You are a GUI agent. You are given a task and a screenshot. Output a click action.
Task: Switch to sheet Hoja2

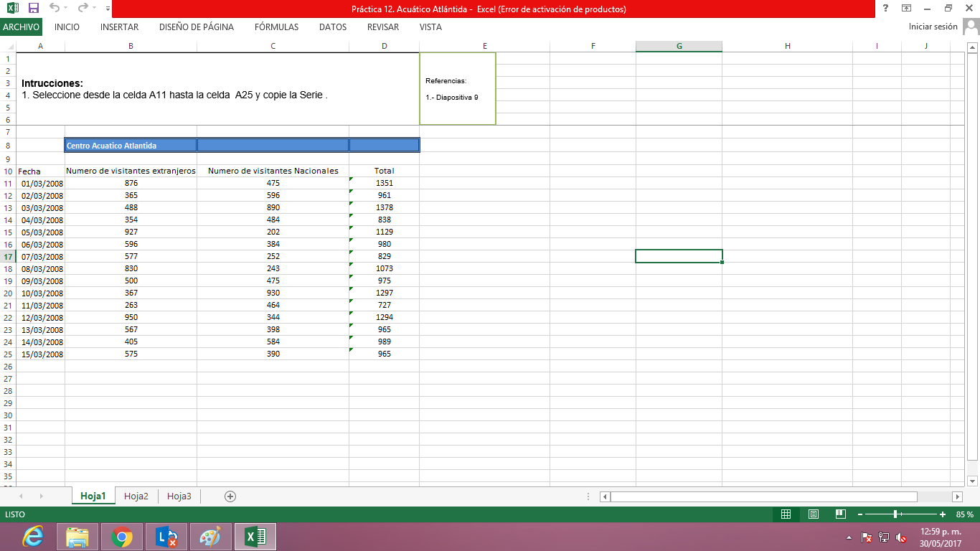tap(136, 496)
